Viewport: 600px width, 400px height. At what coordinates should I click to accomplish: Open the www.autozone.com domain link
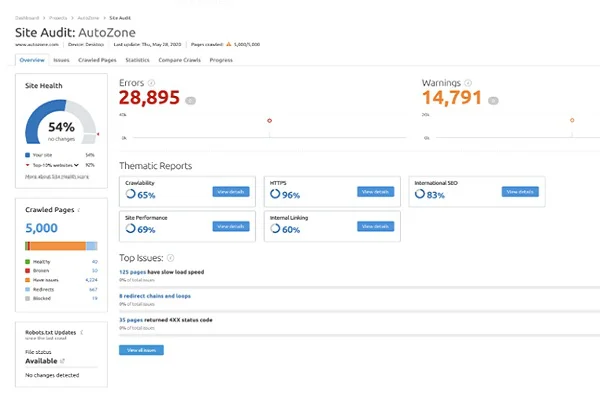coord(37,44)
